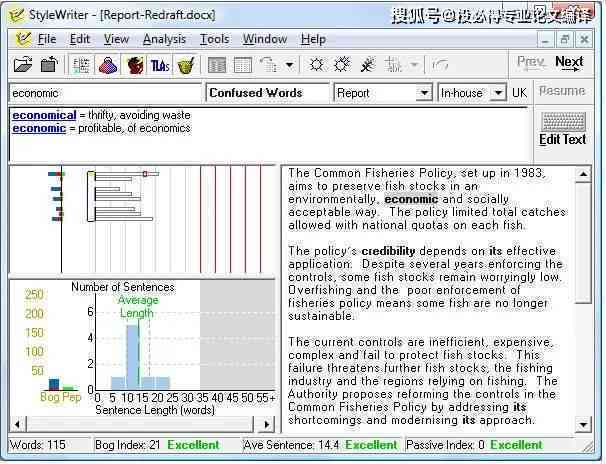Click the Passive Index: 0 Excellent status
Viewport: 606px width, 464px height.
point(474,445)
